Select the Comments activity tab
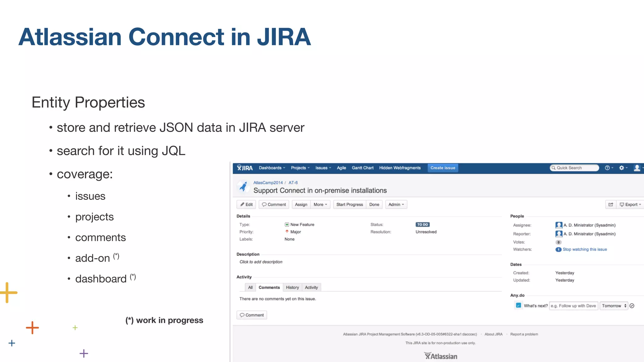The width and height of the screenshot is (644, 362). (269, 288)
